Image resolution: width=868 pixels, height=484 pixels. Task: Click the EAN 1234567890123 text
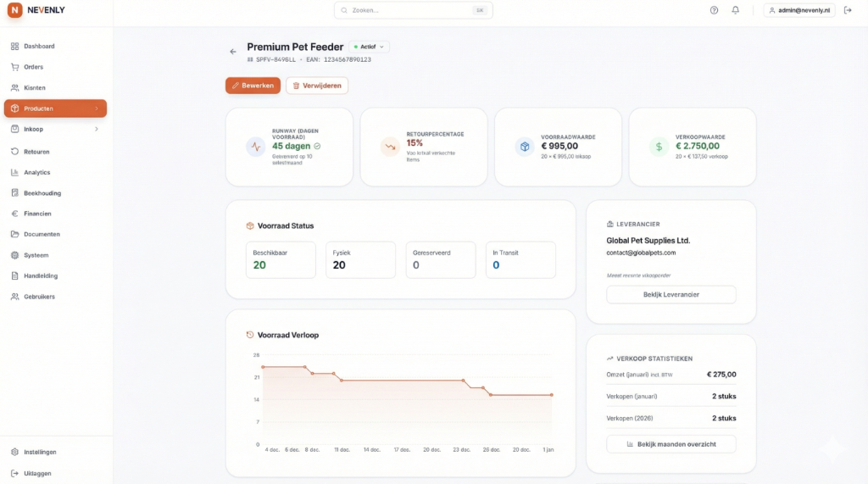tap(338, 60)
